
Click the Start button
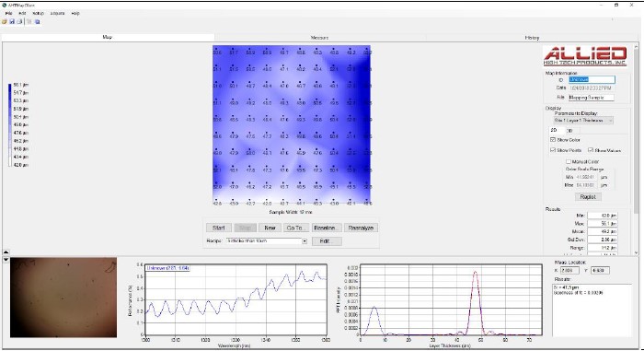[x=219, y=228]
